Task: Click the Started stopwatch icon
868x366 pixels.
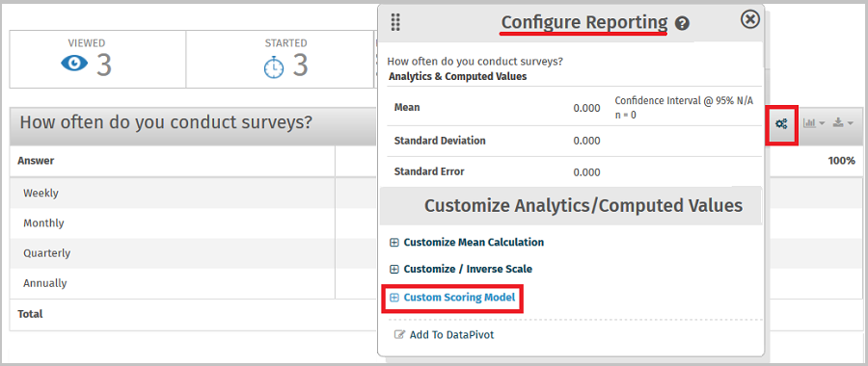Action: pos(274,67)
